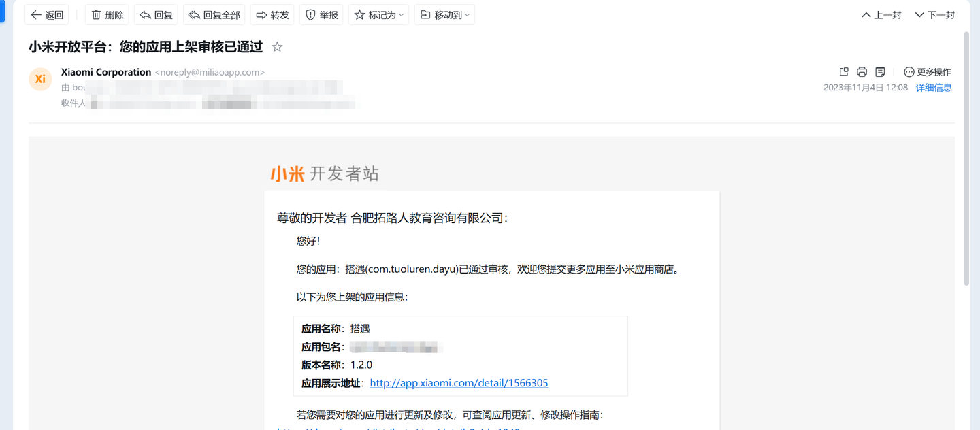Click the 返回 back button
This screenshot has height=430, width=980.
point(47,15)
